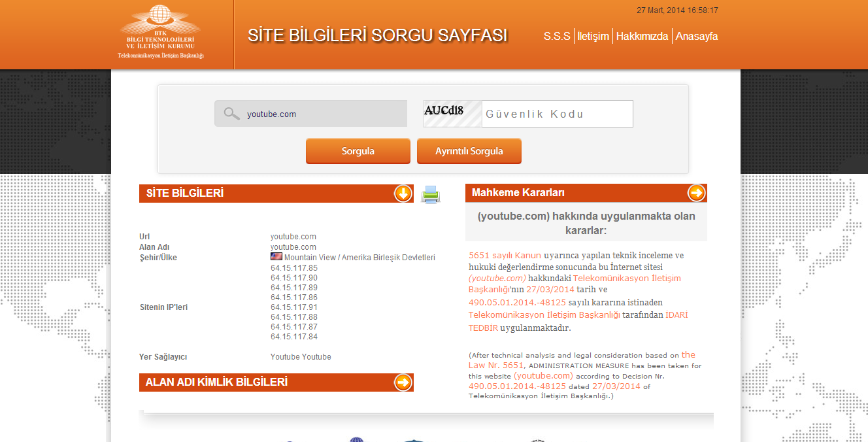Click the 'Yer Sağlayıcı' label

(163, 357)
